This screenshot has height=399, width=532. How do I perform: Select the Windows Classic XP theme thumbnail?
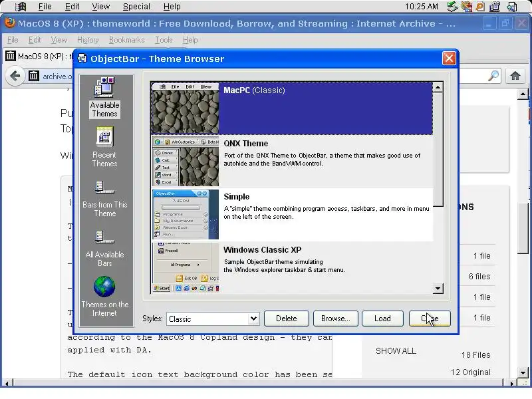point(186,267)
